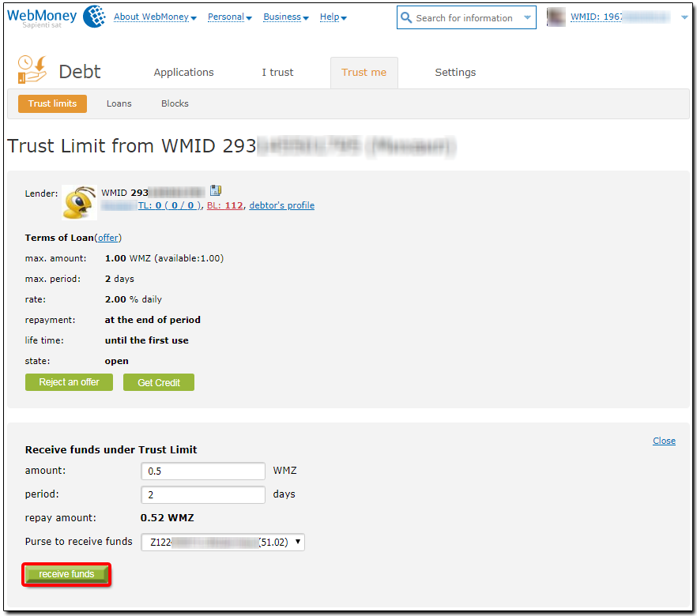Click the user avatar thumbnail in header
Viewport: 697px width, 616px height.
pyautogui.click(x=556, y=17)
